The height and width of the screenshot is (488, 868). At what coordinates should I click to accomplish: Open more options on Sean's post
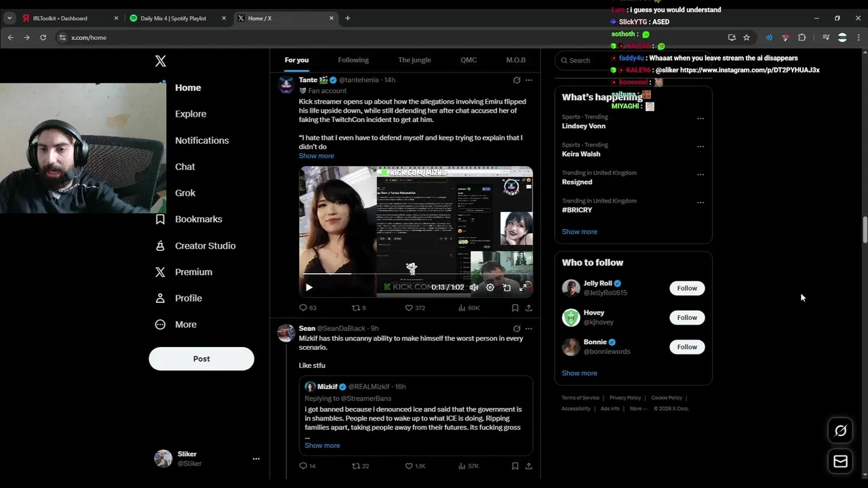click(x=529, y=329)
